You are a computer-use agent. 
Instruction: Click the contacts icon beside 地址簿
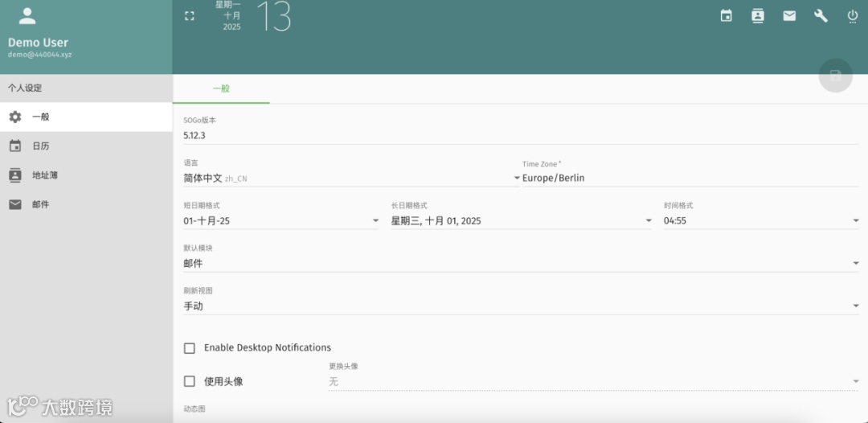[15, 175]
